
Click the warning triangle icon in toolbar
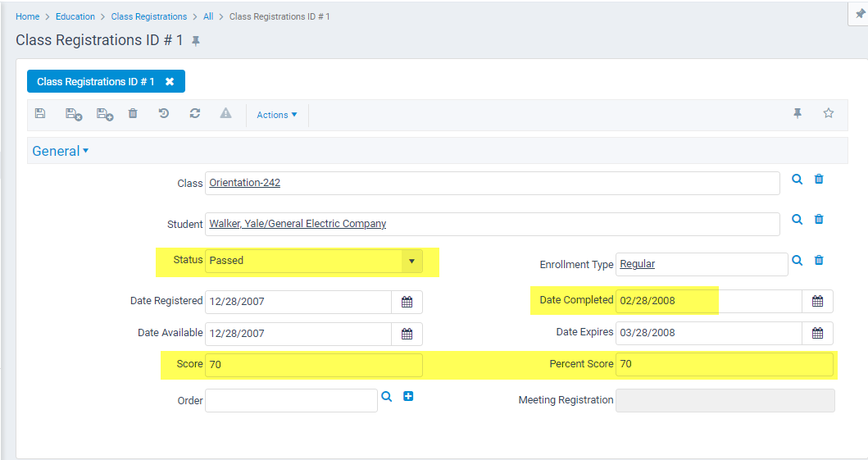226,113
